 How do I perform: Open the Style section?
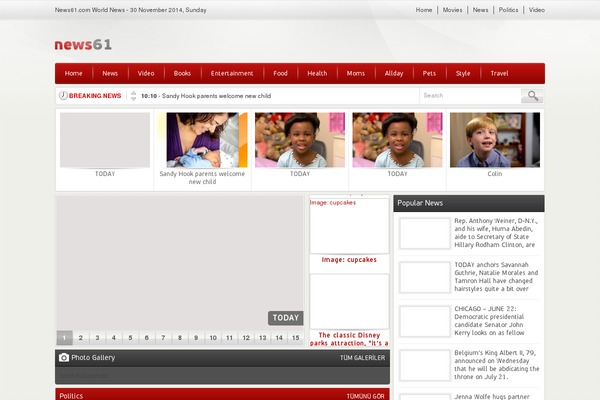pos(463,73)
